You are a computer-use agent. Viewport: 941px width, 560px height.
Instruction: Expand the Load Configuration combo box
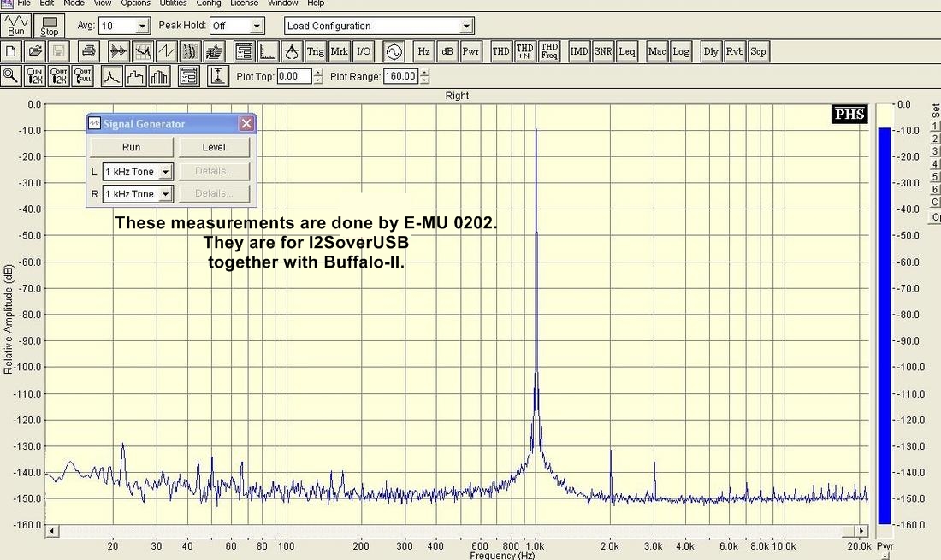pos(466,27)
